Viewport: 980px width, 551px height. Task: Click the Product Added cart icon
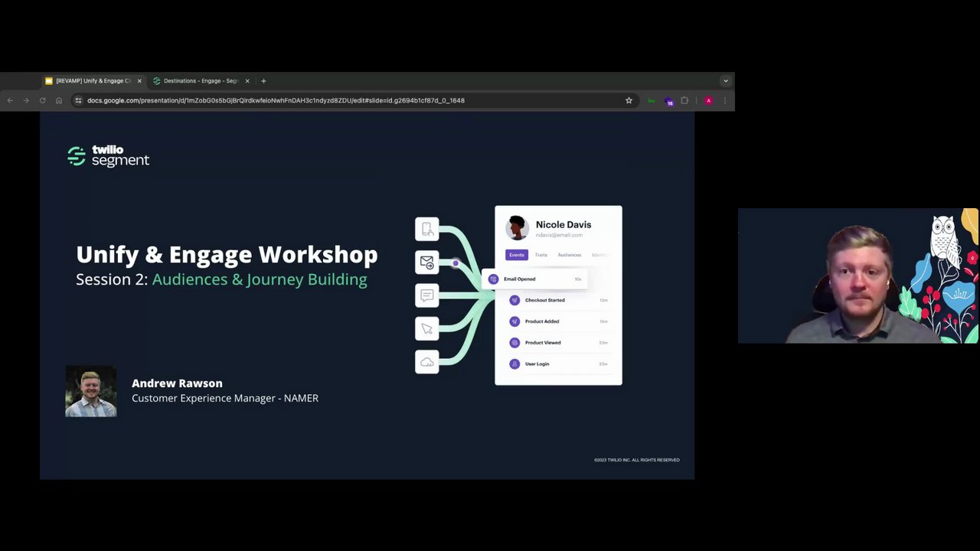pos(514,321)
